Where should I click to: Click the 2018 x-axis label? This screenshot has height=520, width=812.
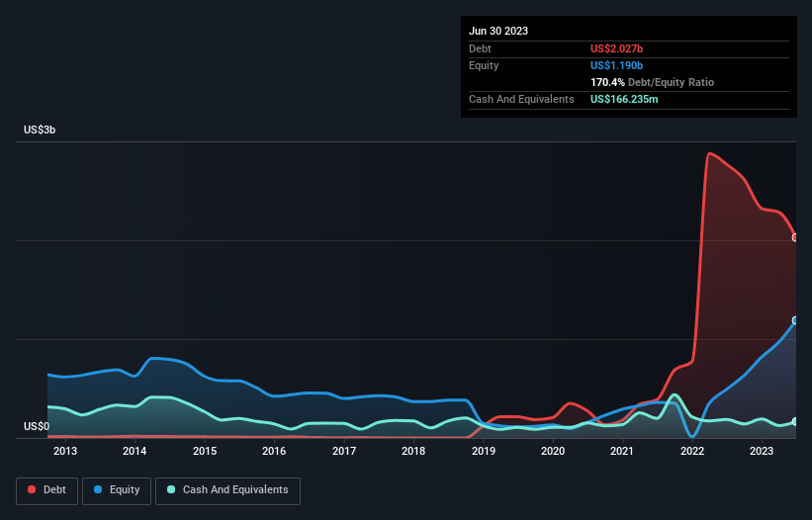click(x=413, y=451)
